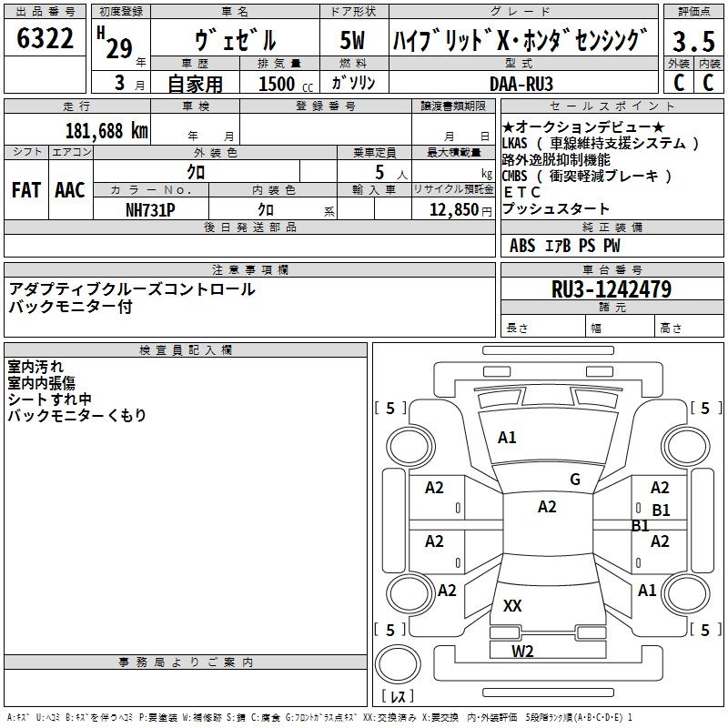Click the exterior grade C

679,83
